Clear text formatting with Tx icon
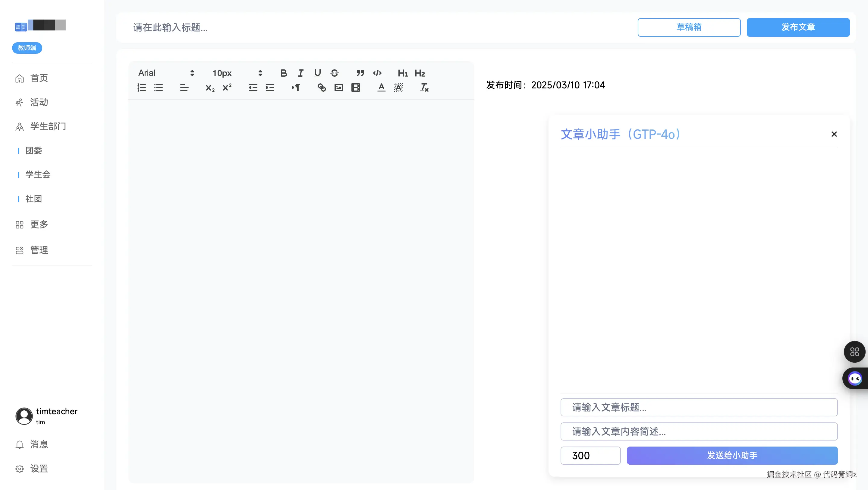 click(x=424, y=88)
